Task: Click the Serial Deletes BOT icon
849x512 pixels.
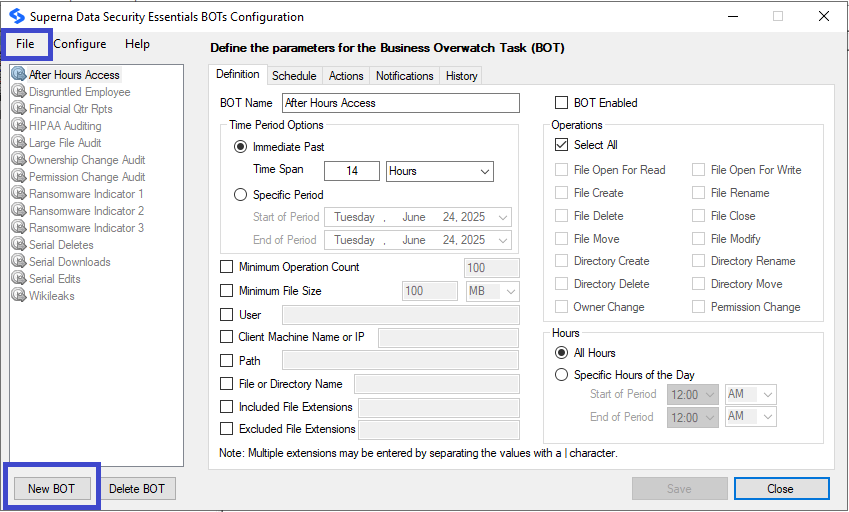Action: pos(19,245)
